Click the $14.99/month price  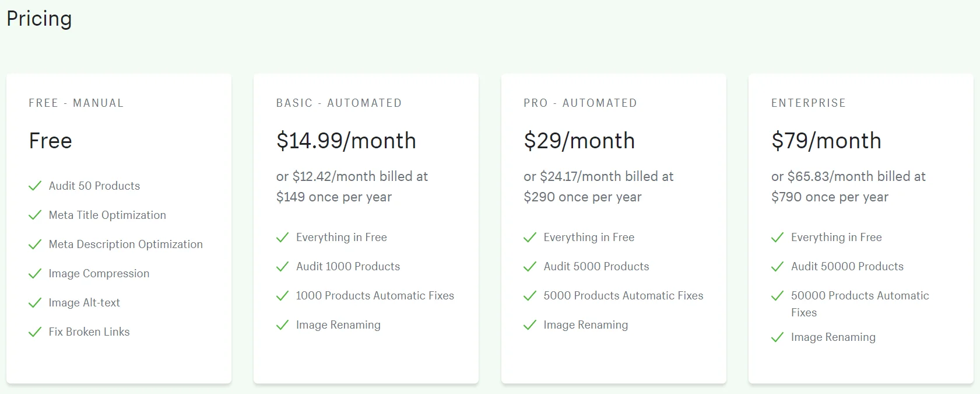(346, 141)
